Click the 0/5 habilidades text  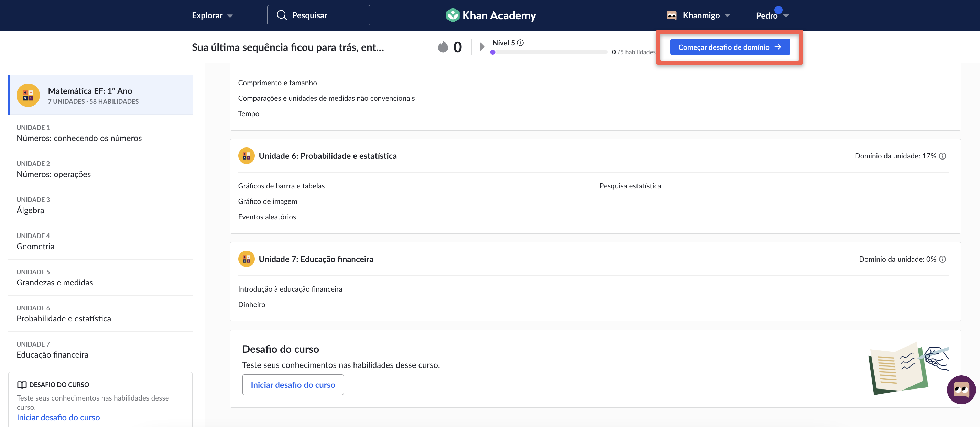click(x=633, y=52)
